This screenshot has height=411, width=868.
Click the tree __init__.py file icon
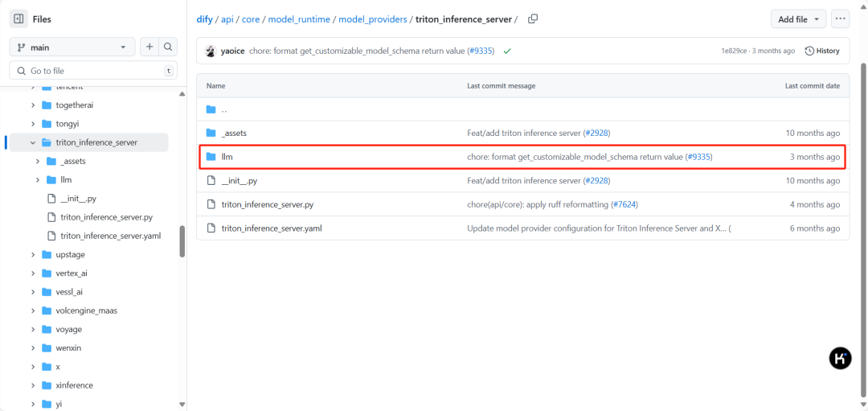[x=51, y=199]
